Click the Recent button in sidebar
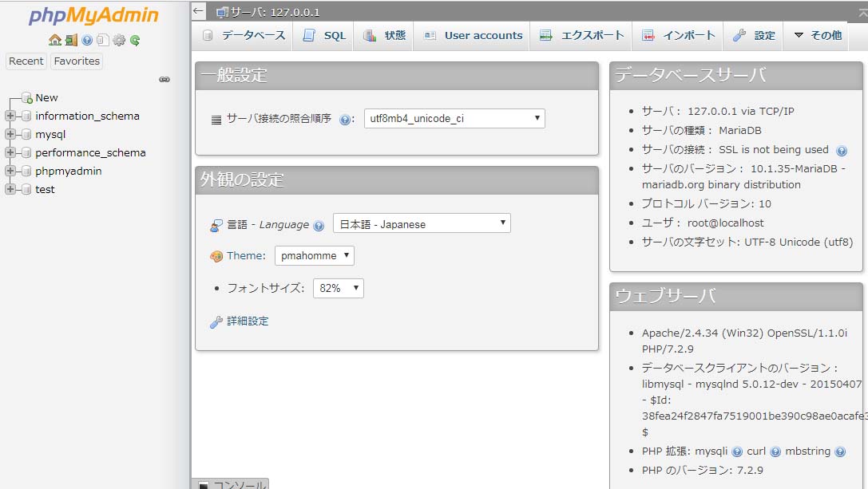The height and width of the screenshot is (489, 868). pos(26,61)
